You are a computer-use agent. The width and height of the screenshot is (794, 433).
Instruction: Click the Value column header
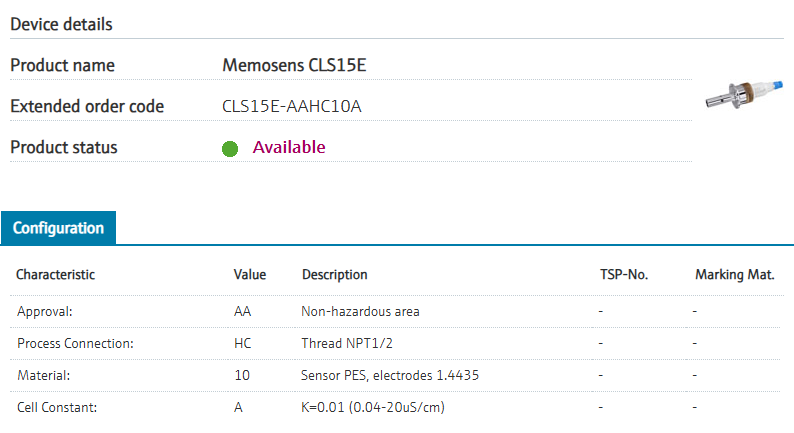[249, 275]
